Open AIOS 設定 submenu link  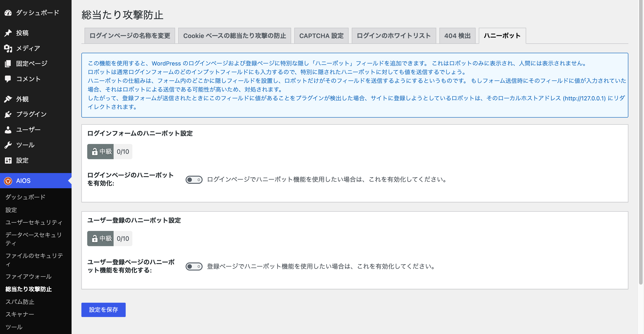[x=11, y=210]
